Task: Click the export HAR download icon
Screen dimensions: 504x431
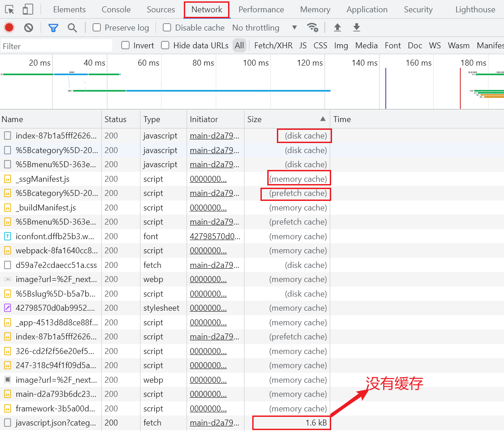Action: pyautogui.click(x=357, y=28)
